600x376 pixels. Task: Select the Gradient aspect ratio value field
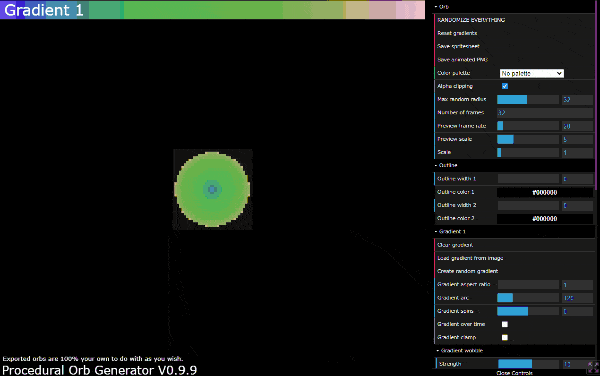577,285
